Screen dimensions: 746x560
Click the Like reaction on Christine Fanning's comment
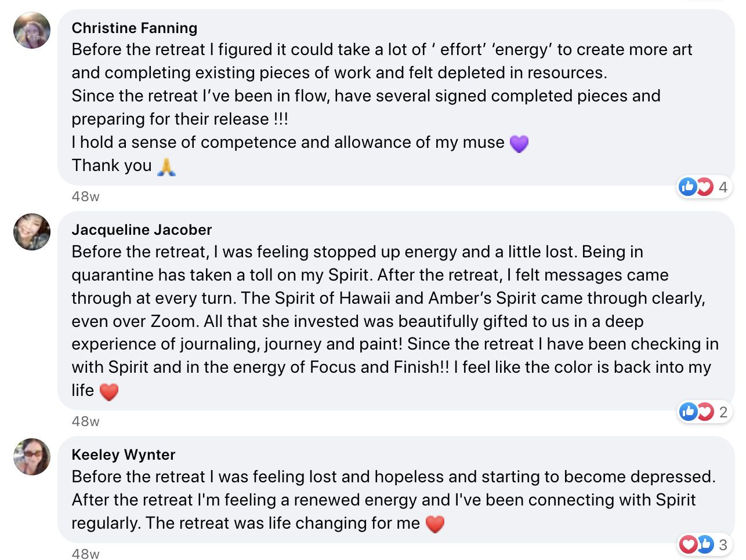[x=688, y=187]
